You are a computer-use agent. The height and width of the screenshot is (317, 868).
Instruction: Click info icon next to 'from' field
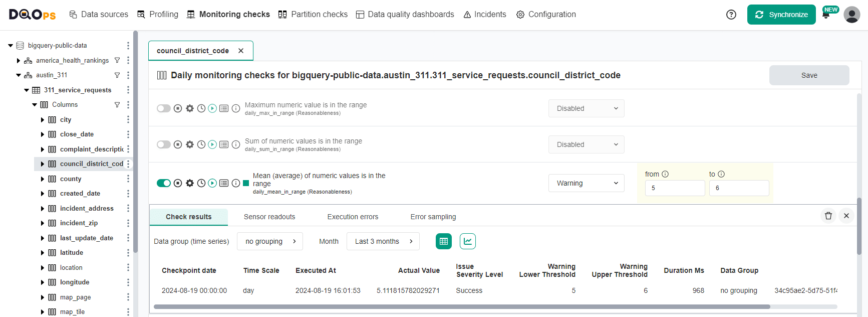(665, 174)
